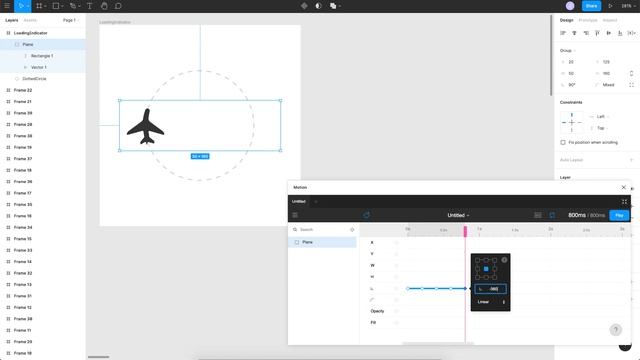Open the Figma main menu hamburger icon
Screen dimensions: 640x360
pos(7,6)
